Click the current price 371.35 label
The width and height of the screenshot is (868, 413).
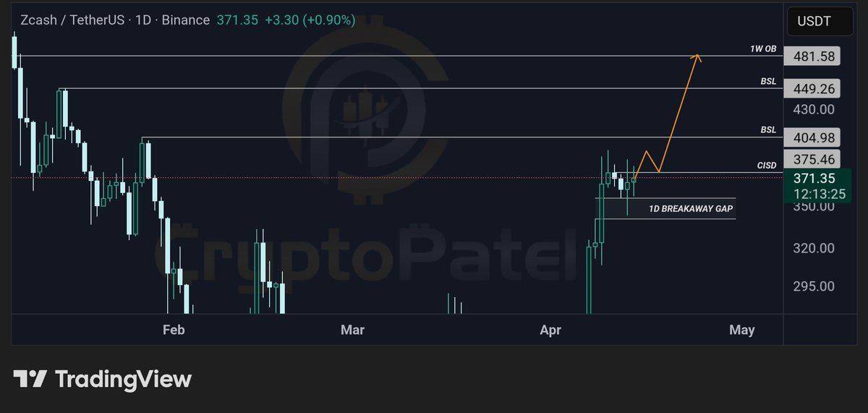814,178
